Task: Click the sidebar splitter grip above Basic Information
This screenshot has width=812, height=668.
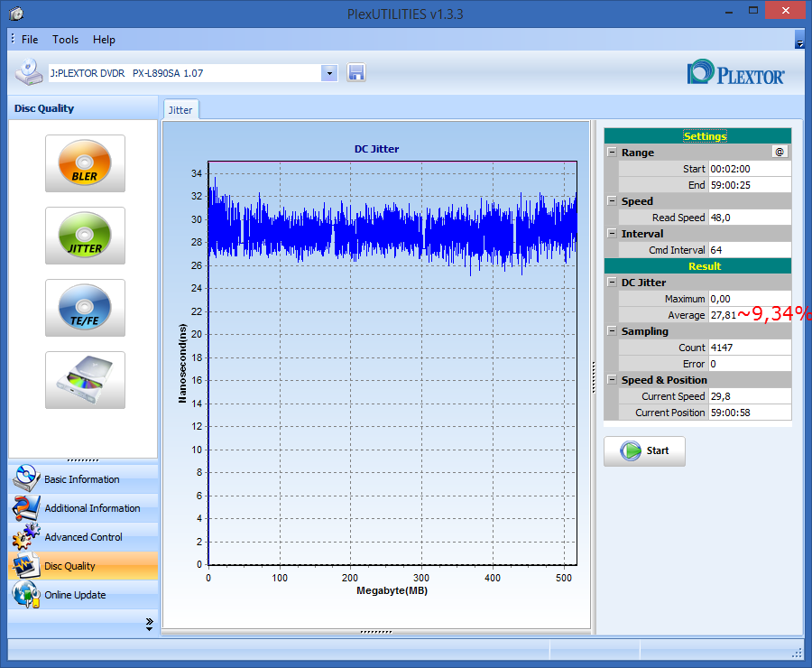Action: [x=83, y=460]
